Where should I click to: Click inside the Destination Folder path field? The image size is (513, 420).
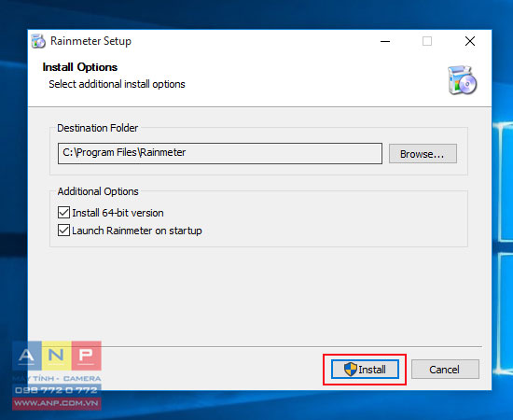coord(220,153)
